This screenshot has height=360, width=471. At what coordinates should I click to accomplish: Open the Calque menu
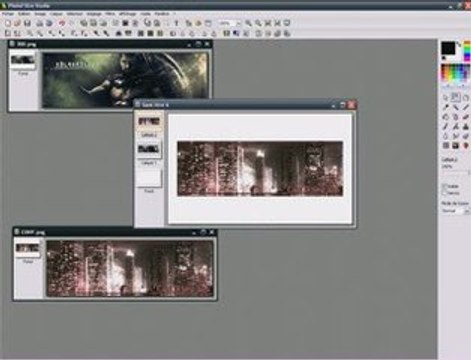click(56, 14)
